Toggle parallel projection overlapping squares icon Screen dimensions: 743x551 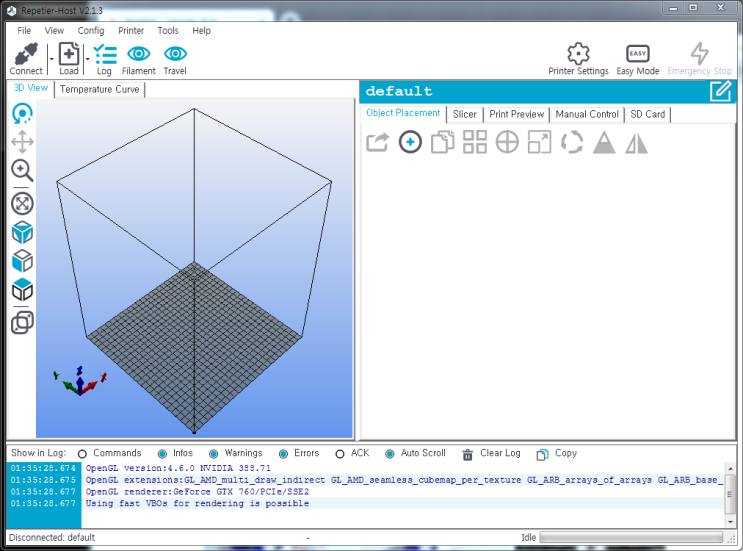[22, 323]
